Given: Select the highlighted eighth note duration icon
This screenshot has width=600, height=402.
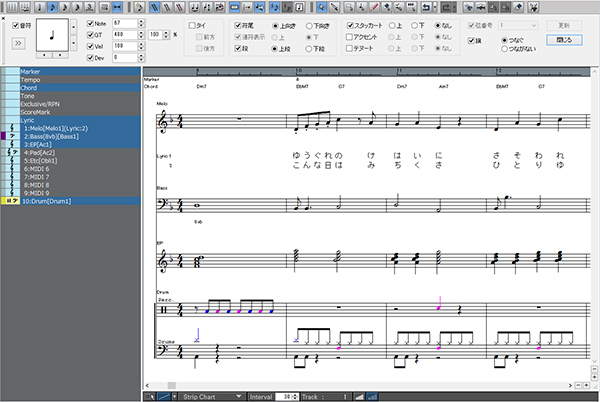Looking at the screenshot, I should [52, 7].
